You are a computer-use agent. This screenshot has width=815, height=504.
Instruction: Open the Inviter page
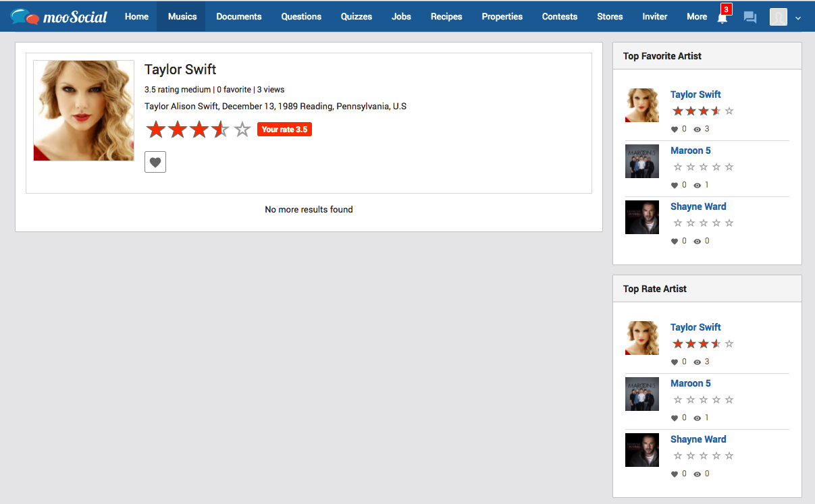pos(655,17)
